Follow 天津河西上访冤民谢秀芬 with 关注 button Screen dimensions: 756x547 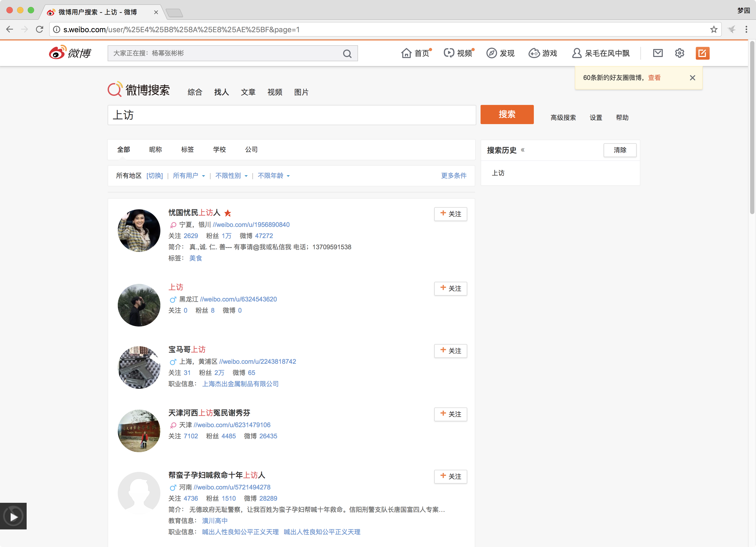point(450,414)
